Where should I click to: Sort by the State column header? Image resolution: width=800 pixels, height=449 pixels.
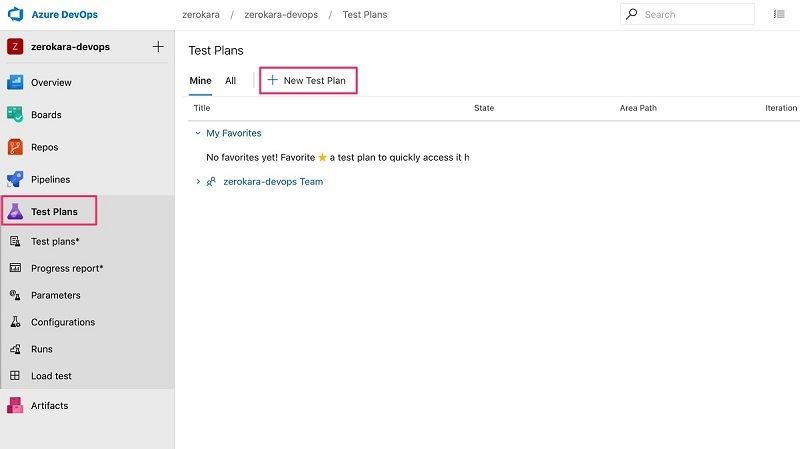tap(484, 108)
